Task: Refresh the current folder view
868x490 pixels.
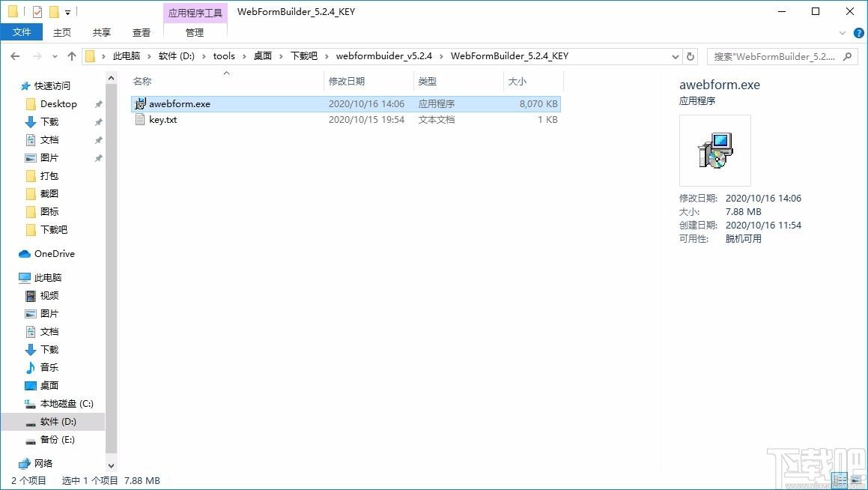Action: (x=691, y=56)
